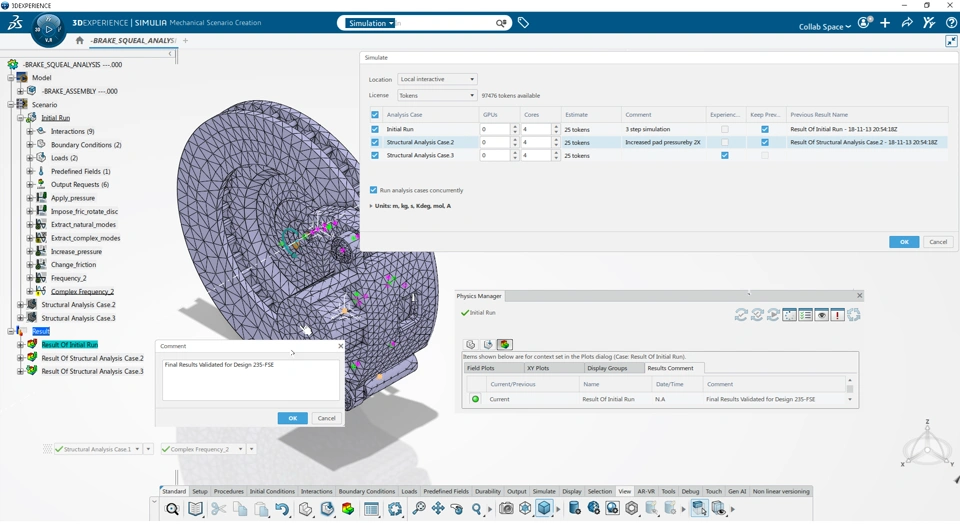Switch to the Predefined Fields toolbar tab

[x=446, y=491]
